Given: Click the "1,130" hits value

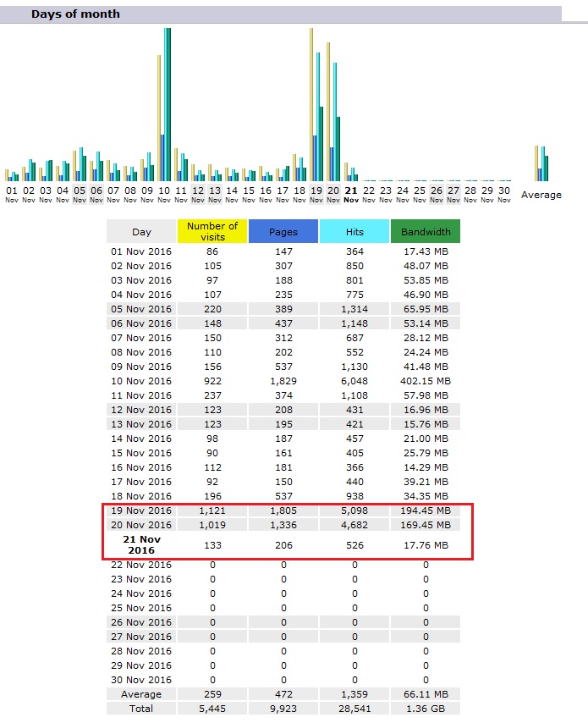Looking at the screenshot, I should coord(354,367).
